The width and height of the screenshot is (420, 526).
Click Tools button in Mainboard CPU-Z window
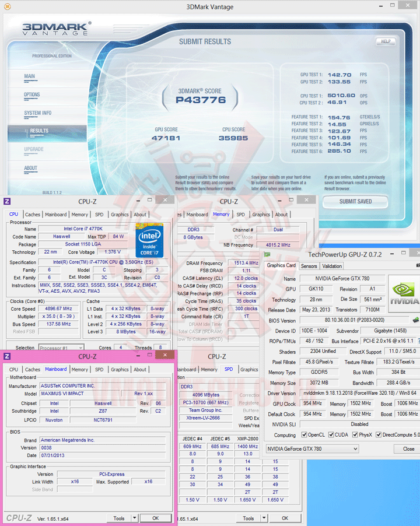click(119, 518)
